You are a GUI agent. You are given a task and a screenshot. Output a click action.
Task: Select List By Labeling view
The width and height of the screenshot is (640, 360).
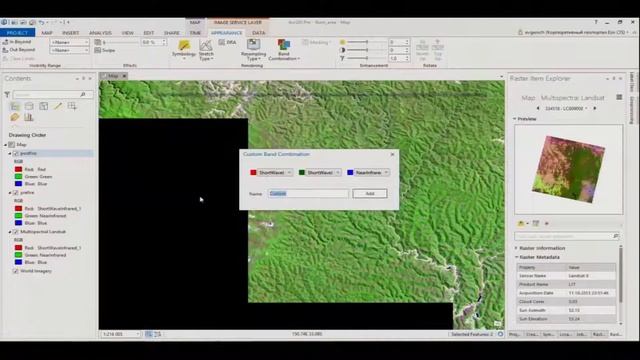tap(15, 118)
